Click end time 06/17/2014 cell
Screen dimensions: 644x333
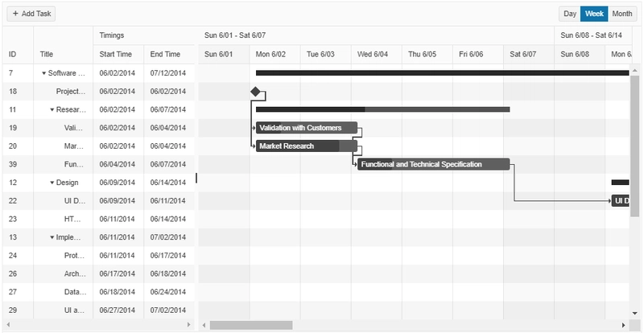[169, 256]
